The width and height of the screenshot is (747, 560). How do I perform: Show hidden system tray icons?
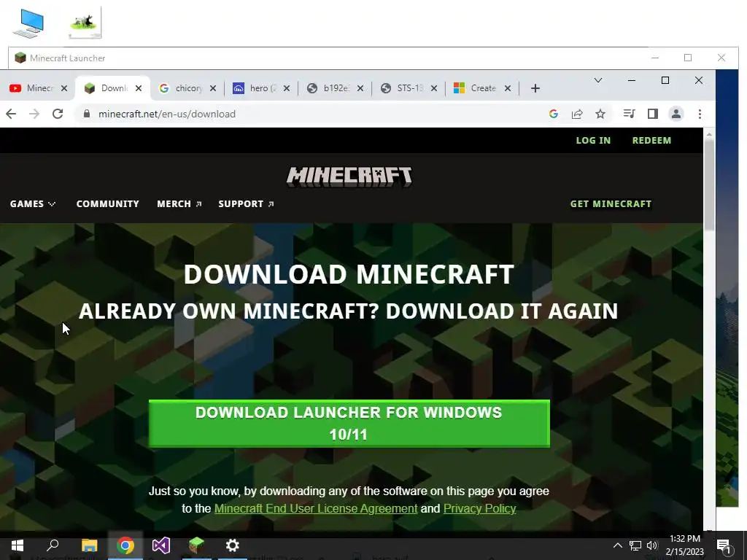click(x=617, y=545)
